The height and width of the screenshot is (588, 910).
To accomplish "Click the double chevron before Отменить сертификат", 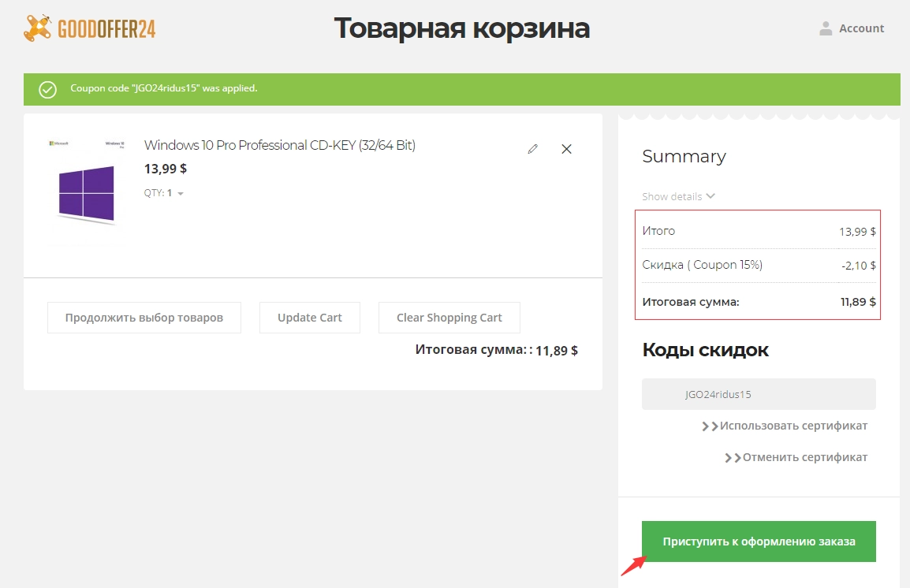I will (x=733, y=458).
